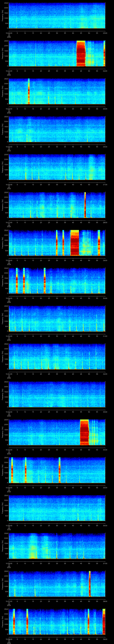Click the 31:00 end time label
The width and height of the screenshot is (114, 644).
pyautogui.click(x=105, y=336)
